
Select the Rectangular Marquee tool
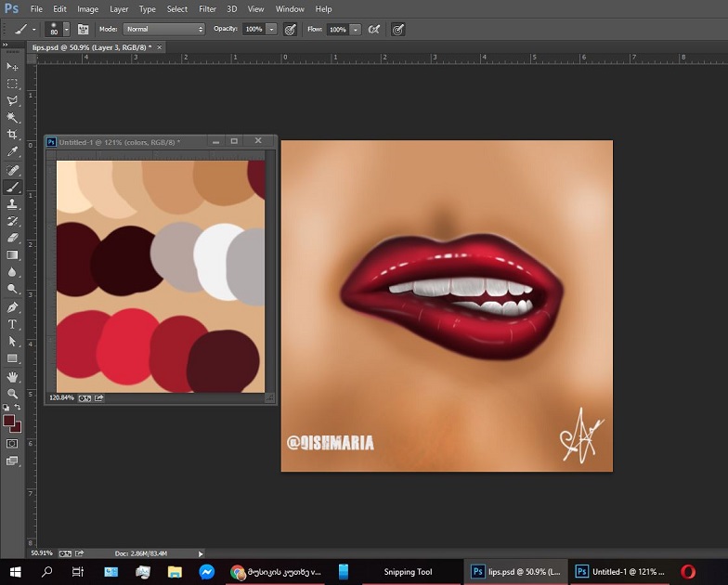pos(13,84)
